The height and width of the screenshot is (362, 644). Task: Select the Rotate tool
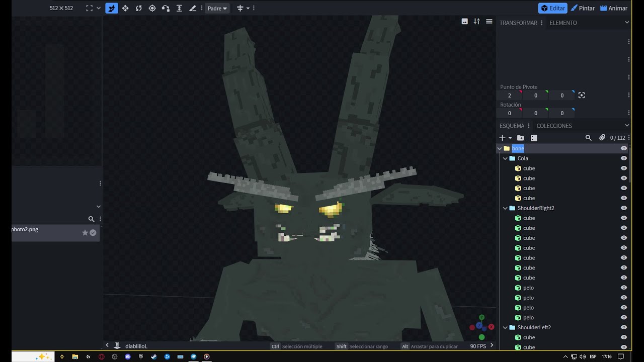139,8
